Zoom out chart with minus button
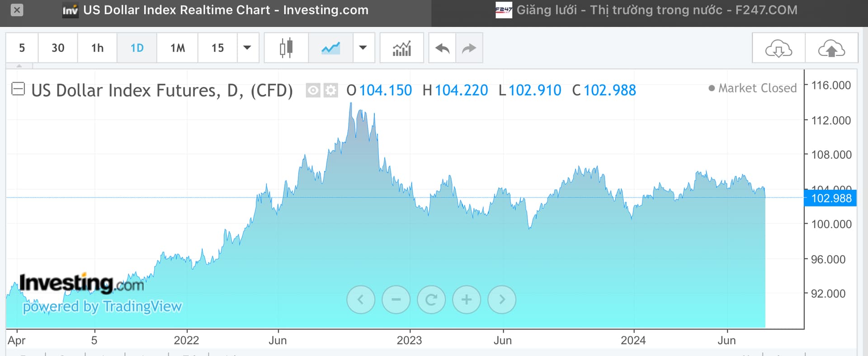 coord(396,300)
